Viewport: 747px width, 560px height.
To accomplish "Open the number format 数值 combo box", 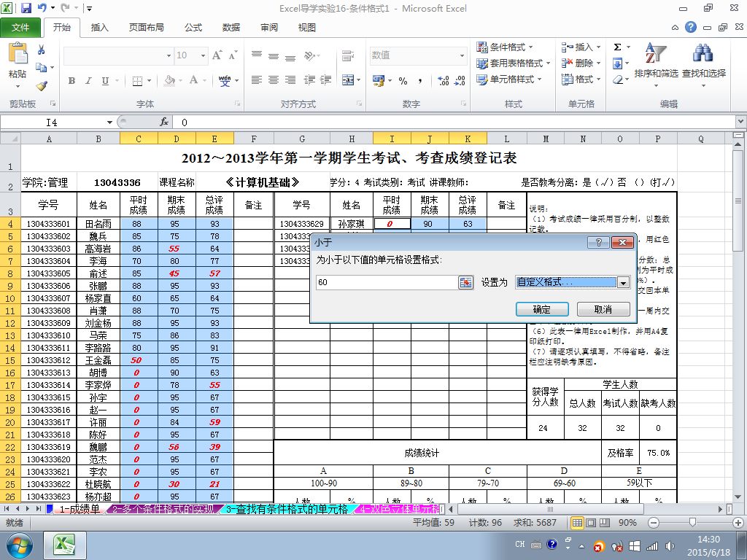I will pyautogui.click(x=462, y=55).
